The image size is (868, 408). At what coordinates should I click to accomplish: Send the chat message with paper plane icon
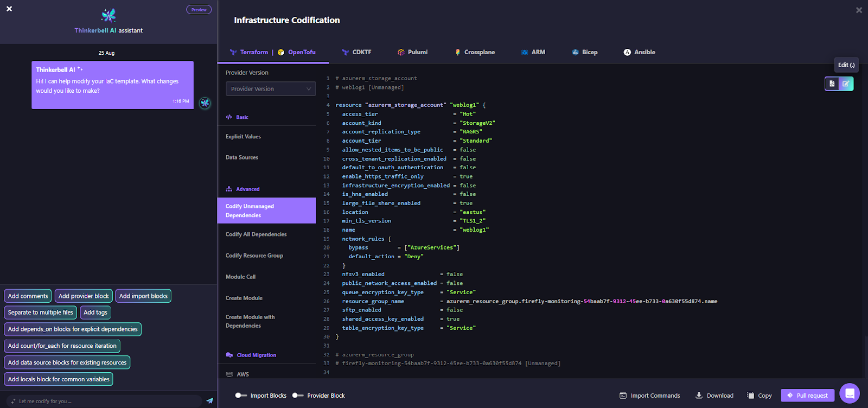pos(209,401)
